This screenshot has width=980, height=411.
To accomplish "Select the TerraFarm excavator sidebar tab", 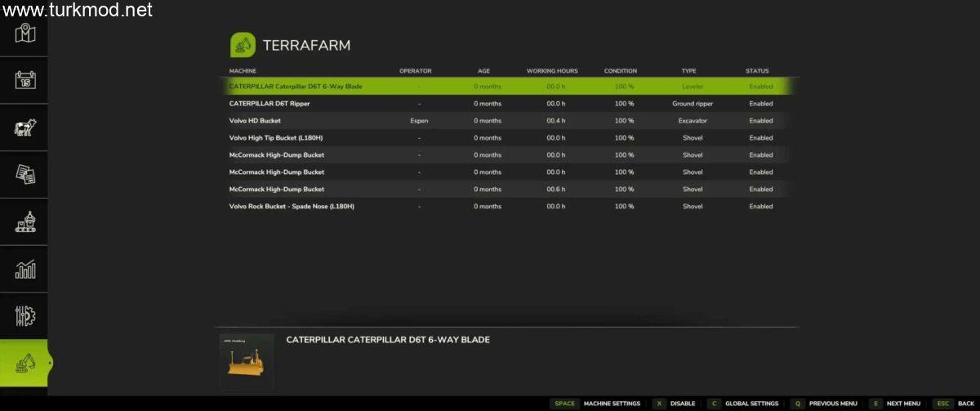I will click(24, 364).
